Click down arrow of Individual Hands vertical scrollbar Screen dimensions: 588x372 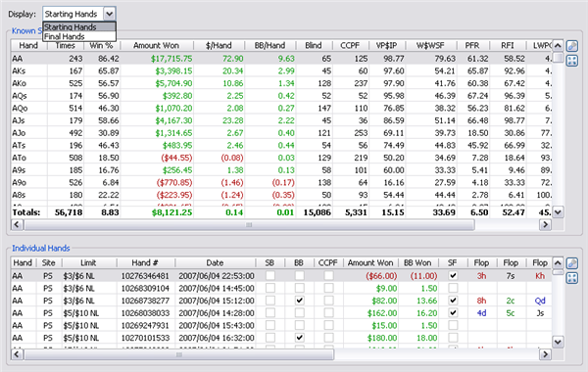tap(558, 342)
